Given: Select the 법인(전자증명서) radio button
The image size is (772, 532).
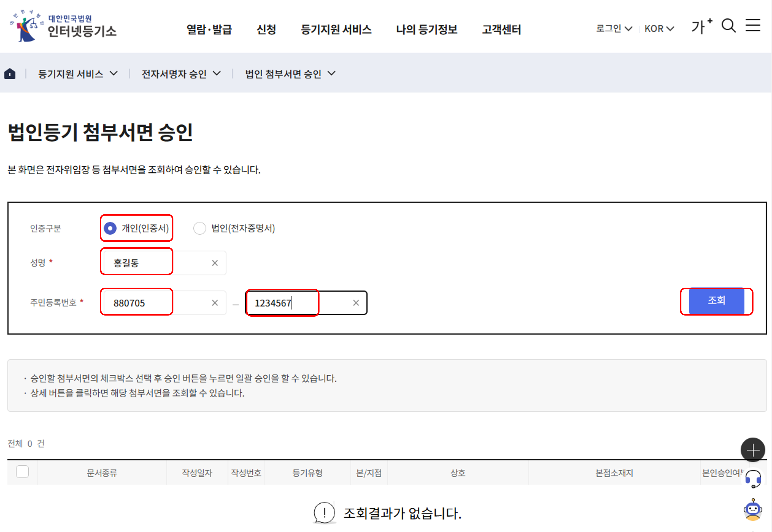Looking at the screenshot, I should pyautogui.click(x=199, y=228).
